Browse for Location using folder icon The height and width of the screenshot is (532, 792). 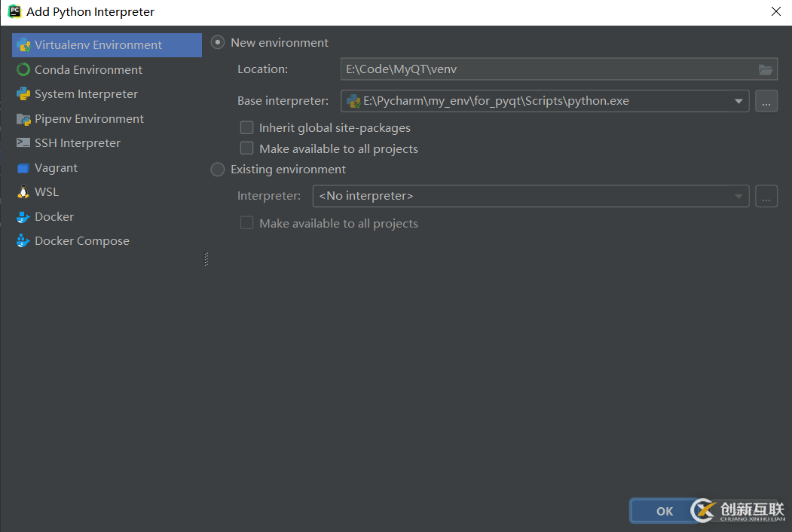(x=765, y=70)
